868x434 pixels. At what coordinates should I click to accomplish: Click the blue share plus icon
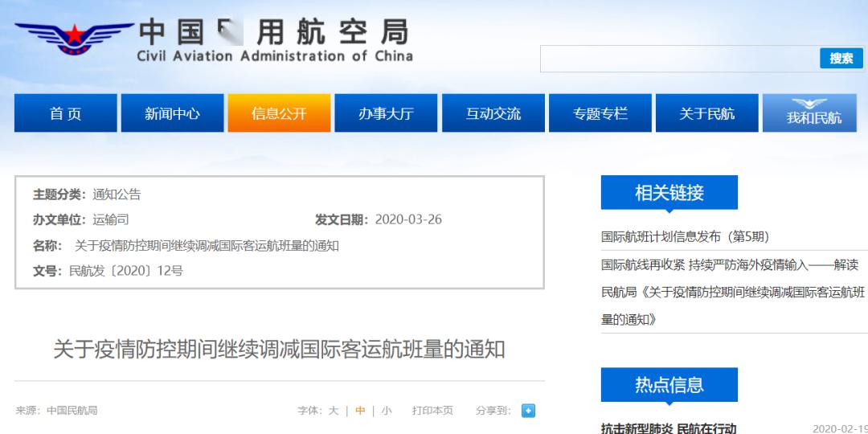(x=528, y=411)
